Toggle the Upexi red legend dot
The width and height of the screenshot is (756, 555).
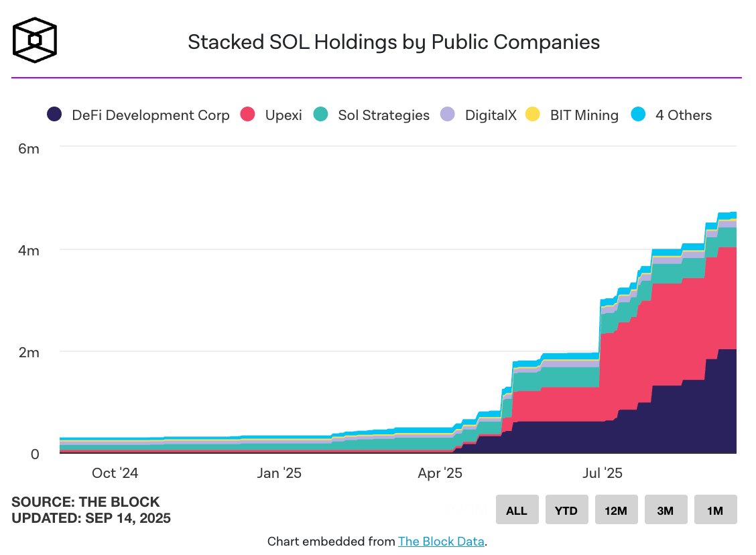(x=249, y=115)
